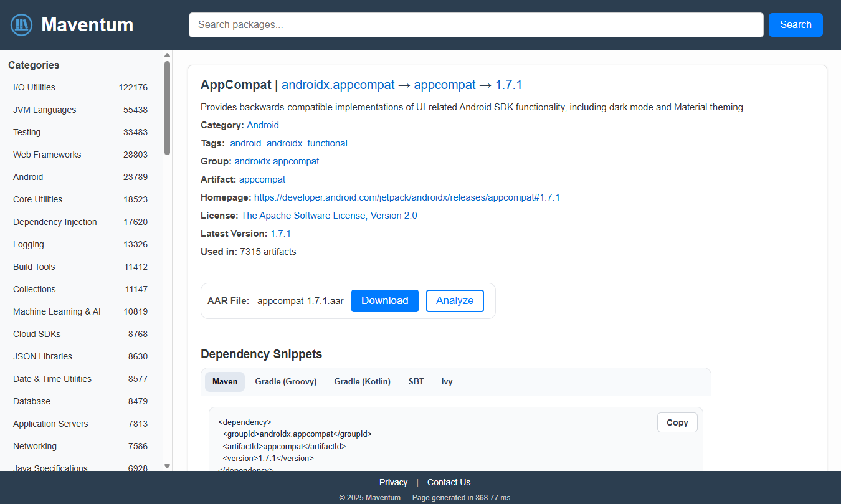Screen dimensions: 841x504
Task: Open the Machine Learning & AI category
Action: coord(80,311)
